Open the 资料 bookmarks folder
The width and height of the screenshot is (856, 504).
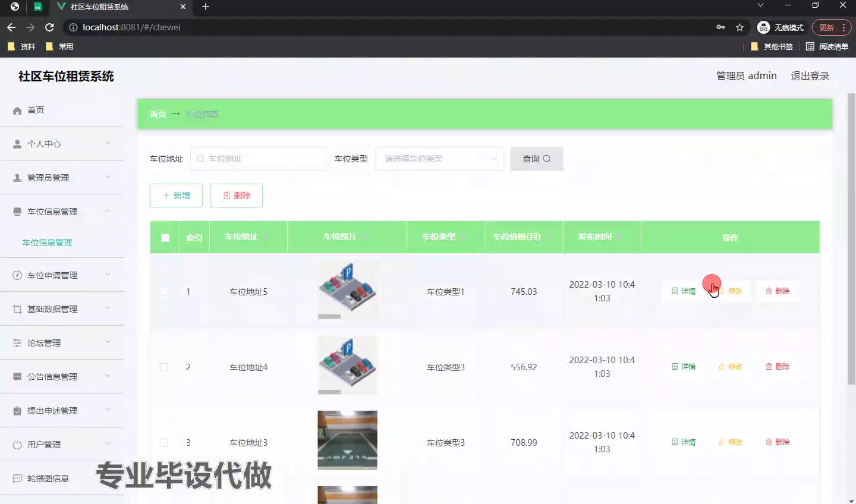click(21, 46)
